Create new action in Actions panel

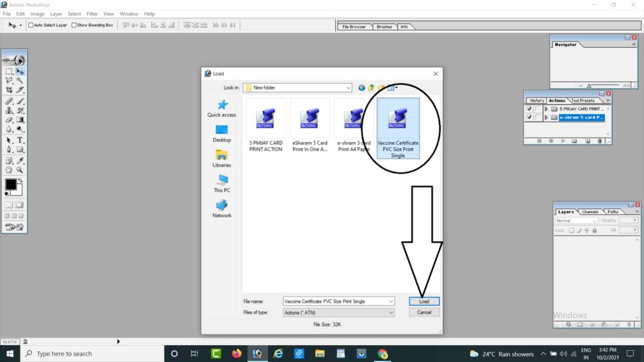588,141
